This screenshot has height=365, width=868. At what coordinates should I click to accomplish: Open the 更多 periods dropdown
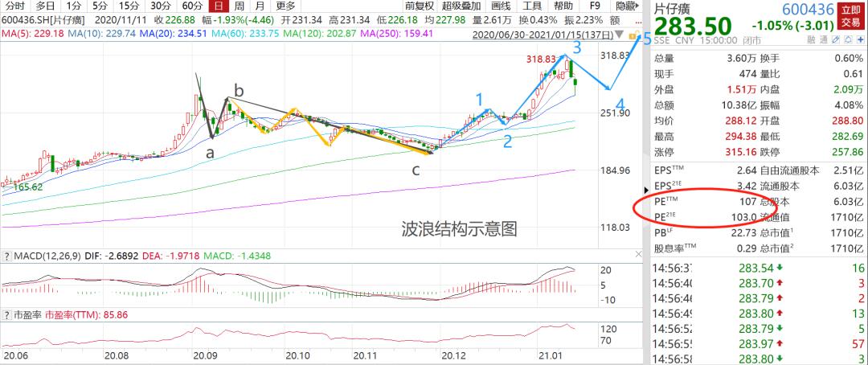(285, 6)
